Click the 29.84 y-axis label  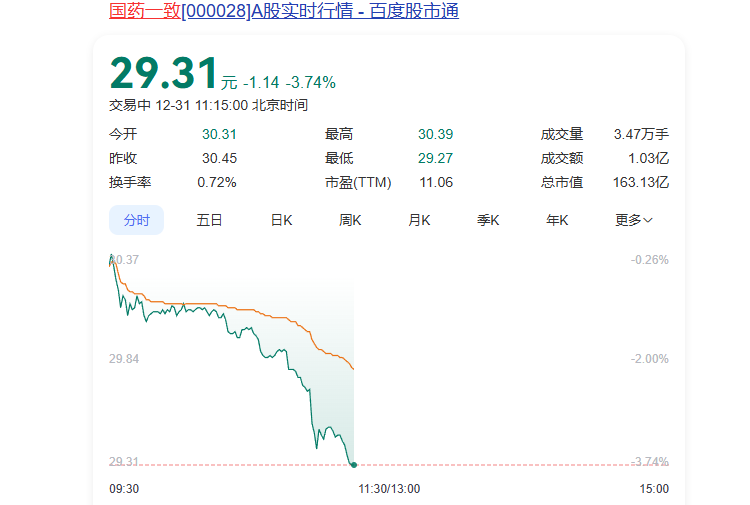click(x=124, y=359)
